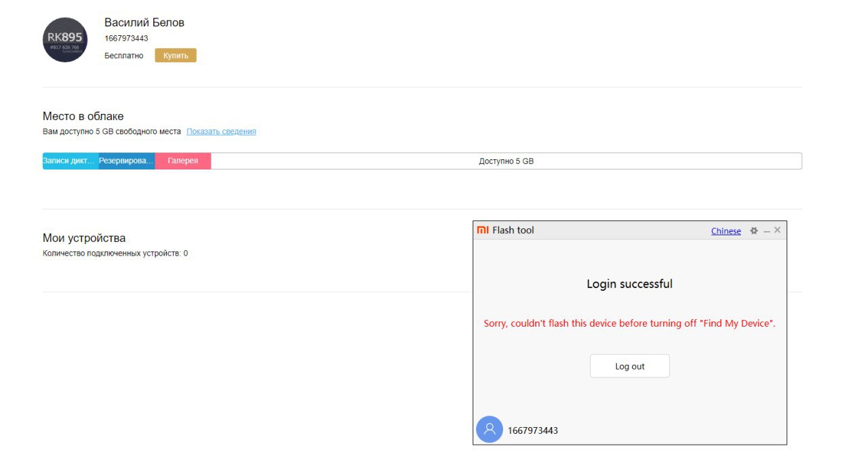Click the RK895 profile avatar
Viewport: 868px width, 463px height.
click(65, 40)
